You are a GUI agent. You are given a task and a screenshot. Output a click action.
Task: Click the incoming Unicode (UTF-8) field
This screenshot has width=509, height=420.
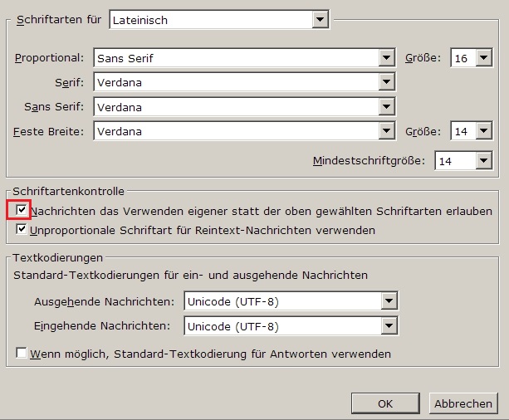tap(281, 326)
